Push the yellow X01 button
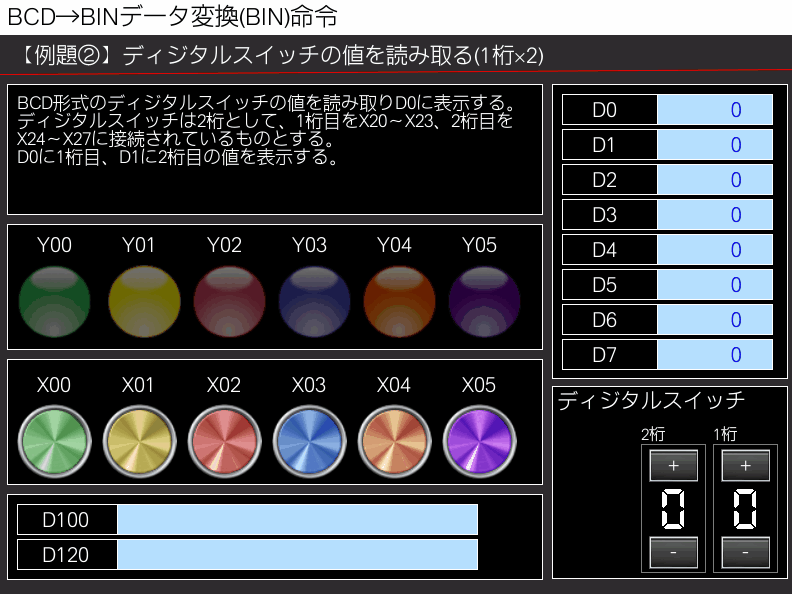792x594 pixels. [140, 442]
